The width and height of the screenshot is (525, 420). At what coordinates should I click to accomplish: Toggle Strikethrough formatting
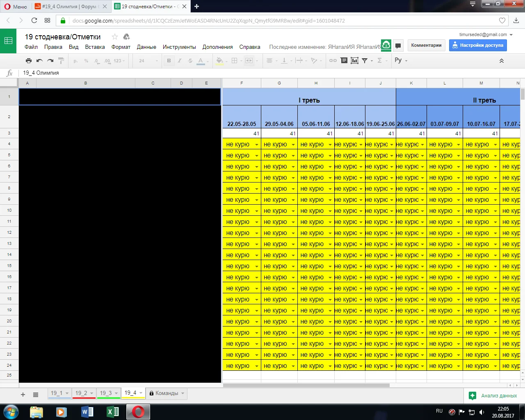[190, 60]
